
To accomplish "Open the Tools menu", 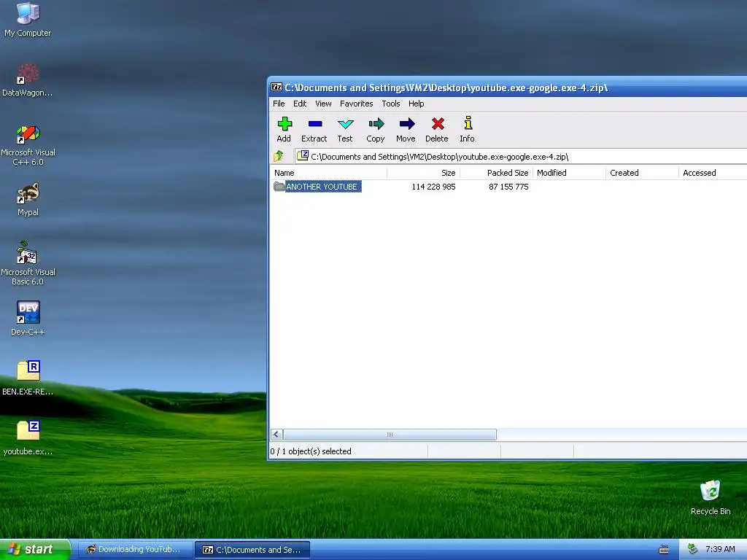I will tap(391, 104).
